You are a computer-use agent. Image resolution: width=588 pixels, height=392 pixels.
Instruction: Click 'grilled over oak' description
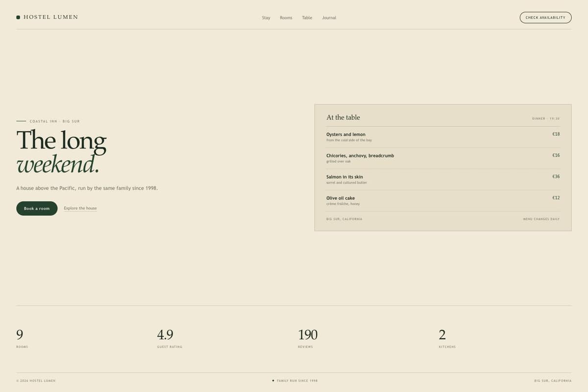tap(339, 161)
